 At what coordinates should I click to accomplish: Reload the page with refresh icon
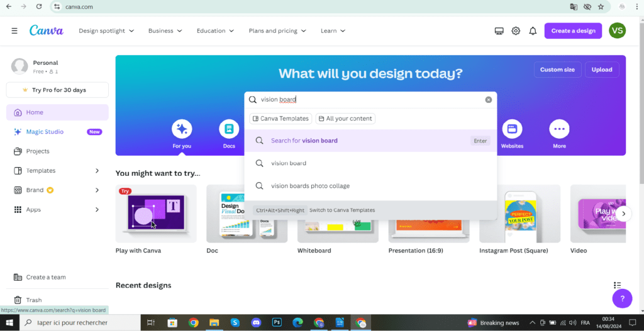tap(39, 6)
